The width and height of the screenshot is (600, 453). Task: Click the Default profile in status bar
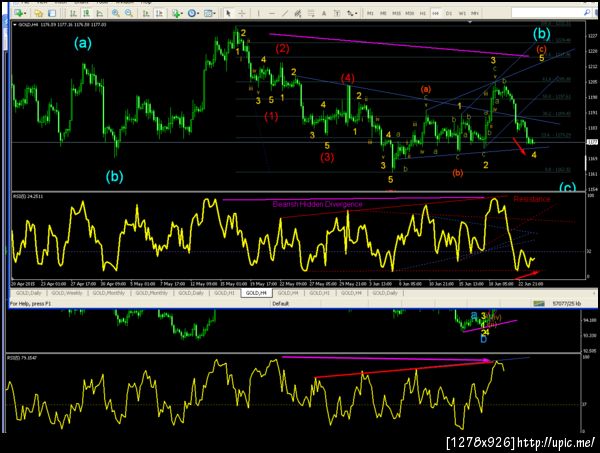[x=280, y=303]
